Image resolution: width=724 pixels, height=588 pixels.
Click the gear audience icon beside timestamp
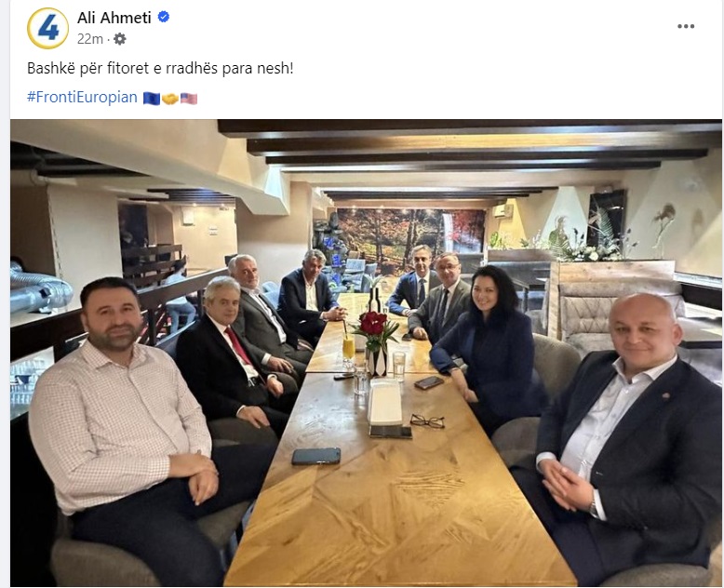coord(120,39)
